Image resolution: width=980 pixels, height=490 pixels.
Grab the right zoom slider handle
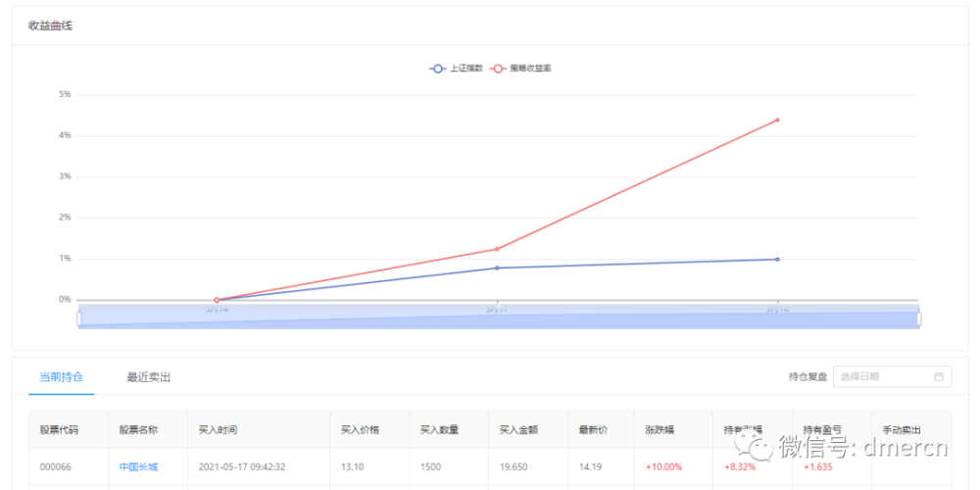[x=919, y=318]
